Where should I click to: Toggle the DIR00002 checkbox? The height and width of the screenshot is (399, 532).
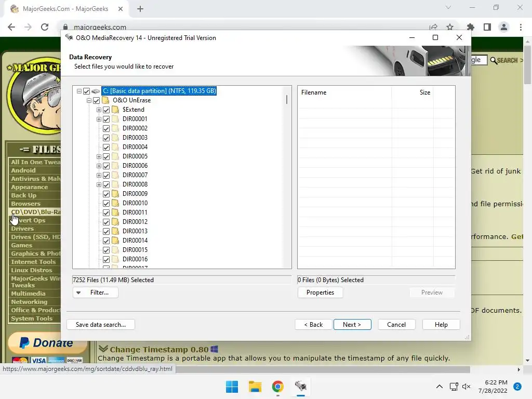(106, 129)
